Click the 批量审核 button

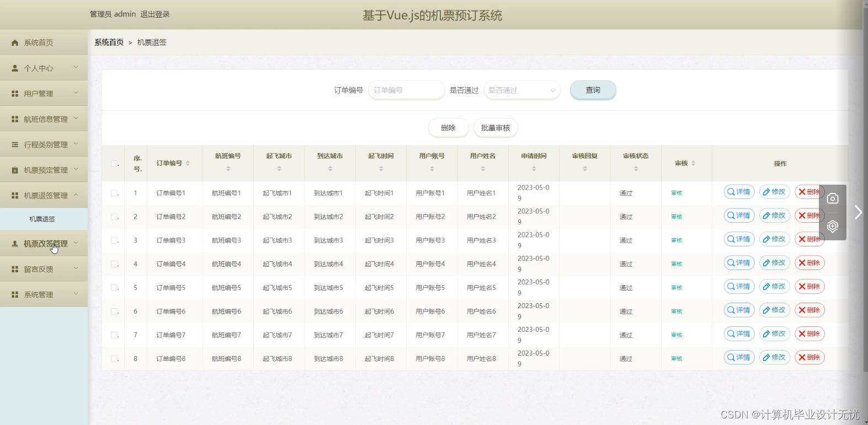pos(496,128)
